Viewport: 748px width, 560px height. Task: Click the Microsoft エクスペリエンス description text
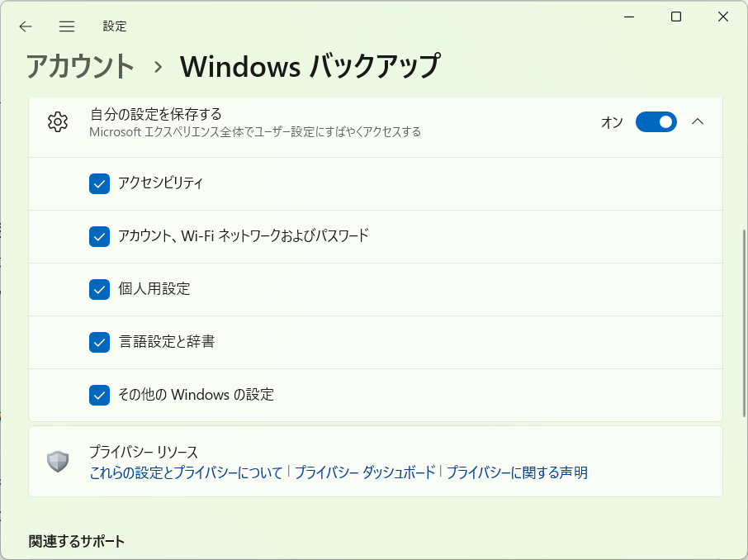pos(255,132)
